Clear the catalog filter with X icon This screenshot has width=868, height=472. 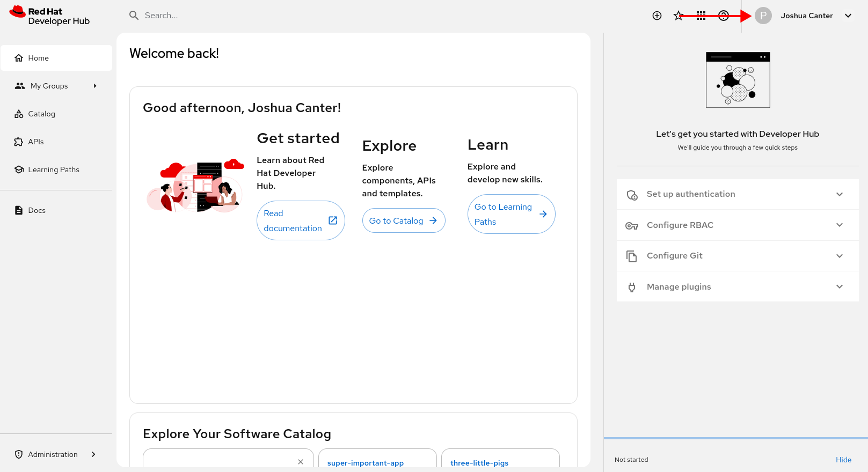[x=301, y=462]
